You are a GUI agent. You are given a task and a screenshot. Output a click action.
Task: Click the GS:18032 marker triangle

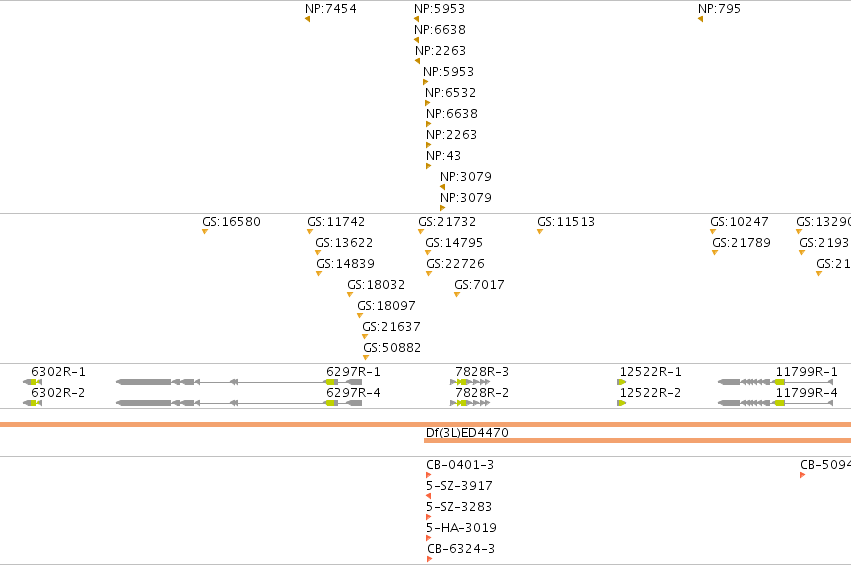[350, 295]
